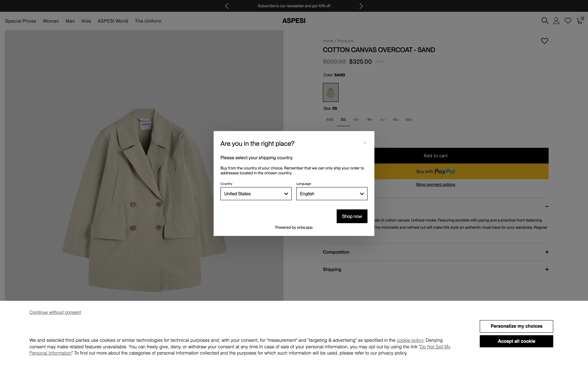This screenshot has height=367, width=588.
Task: Open the Country dropdown
Action: (x=256, y=194)
